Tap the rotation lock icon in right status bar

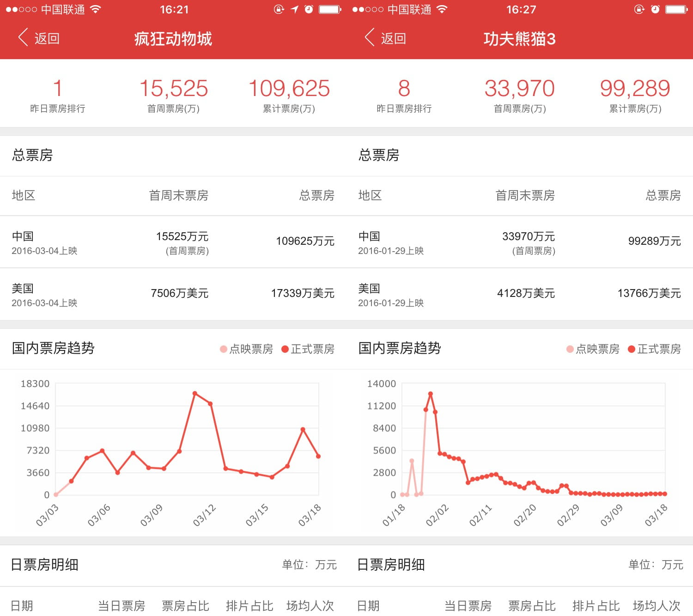tap(639, 9)
